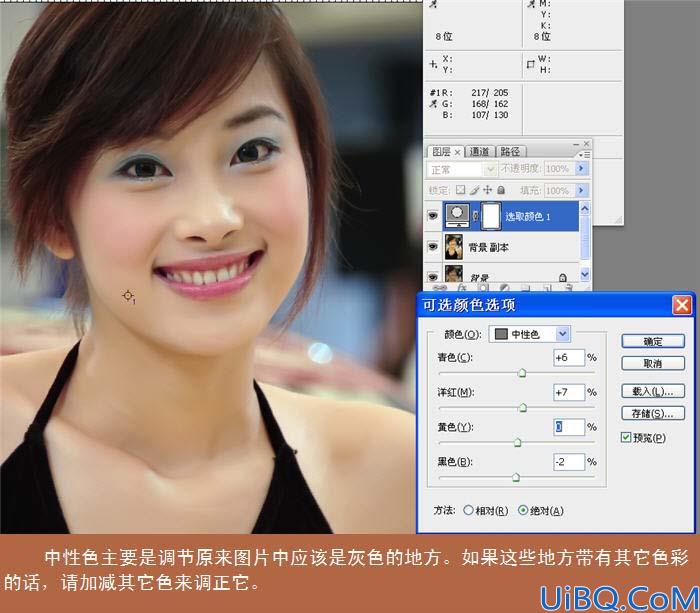This screenshot has height=613, width=700.
Task: Click the layers list scroll-down arrow
Action: pos(584,274)
